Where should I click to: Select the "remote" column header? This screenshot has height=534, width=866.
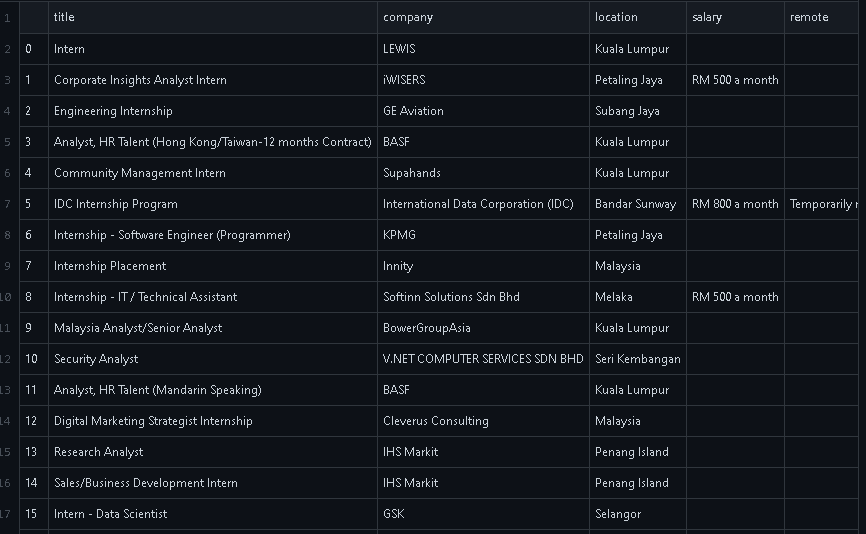tap(809, 17)
